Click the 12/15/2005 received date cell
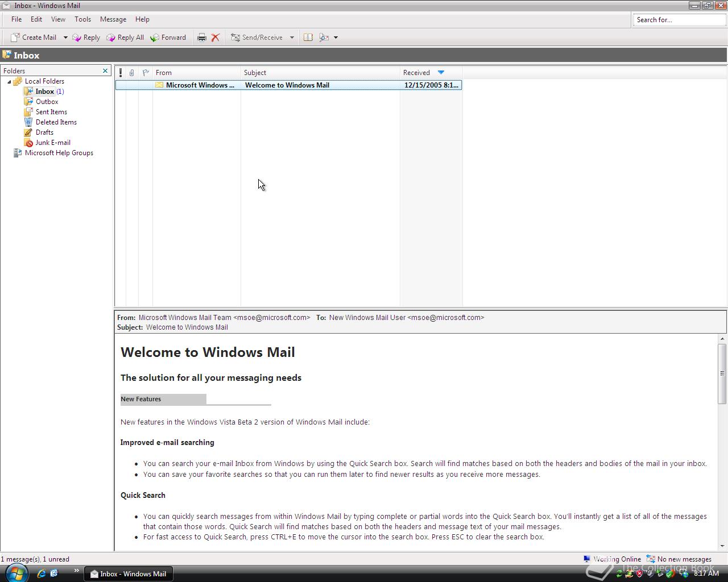The width and height of the screenshot is (728, 582). [431, 85]
